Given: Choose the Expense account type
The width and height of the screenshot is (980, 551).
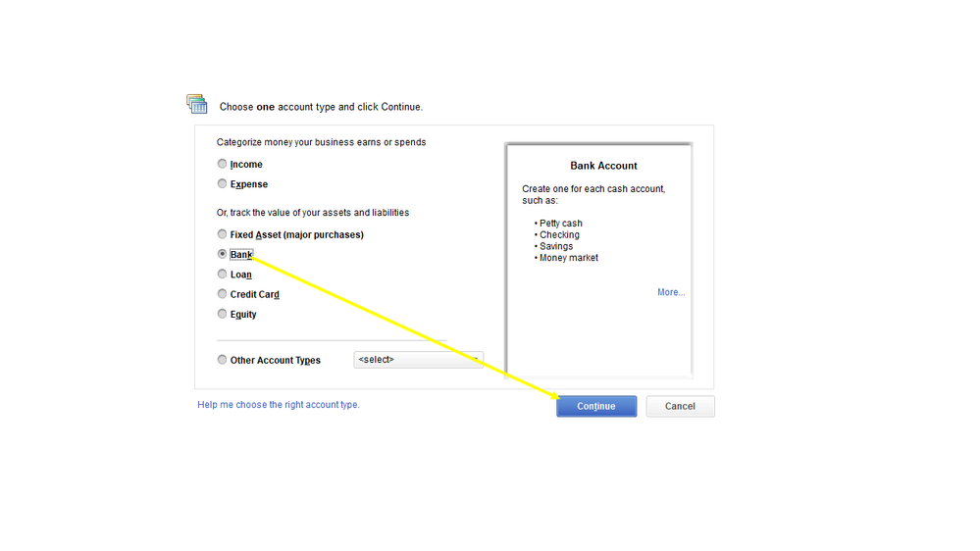Looking at the screenshot, I should point(223,183).
